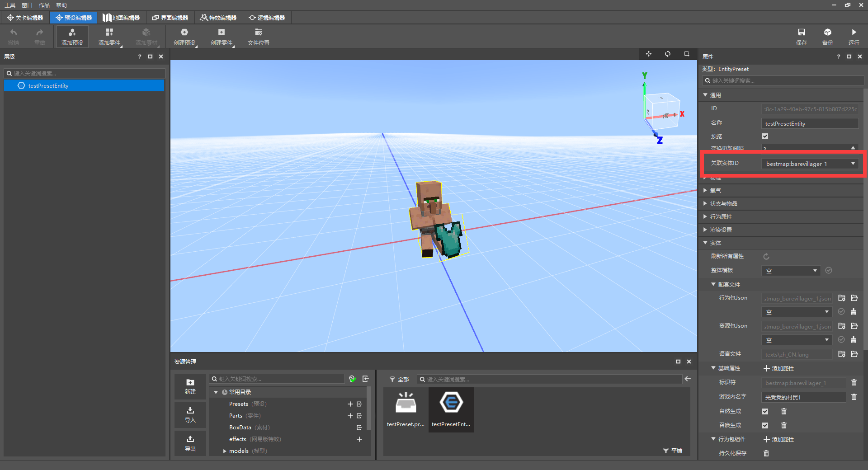The height and width of the screenshot is (470, 868).
Task: Collapse the 常用目录 tree node
Action: pos(216,392)
